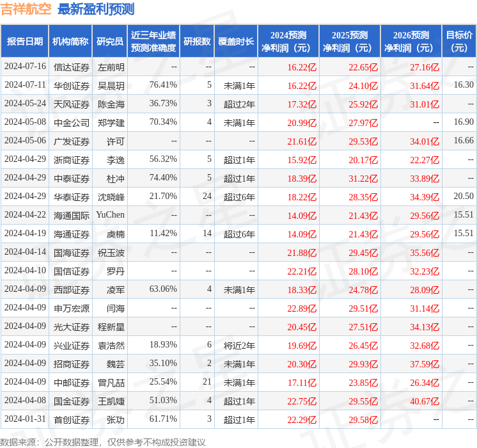Screen dimensions: 477x448
Task: Click the 研报数 column header
Action: [197, 41]
